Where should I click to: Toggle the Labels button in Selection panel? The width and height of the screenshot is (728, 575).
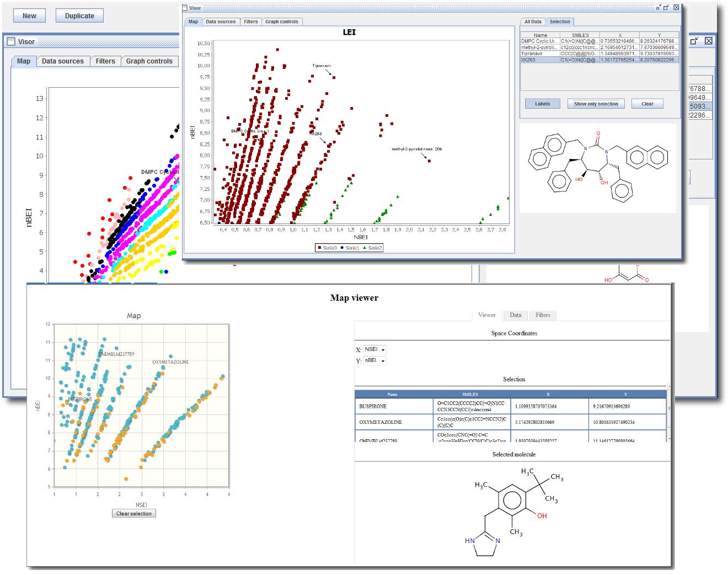(x=542, y=104)
